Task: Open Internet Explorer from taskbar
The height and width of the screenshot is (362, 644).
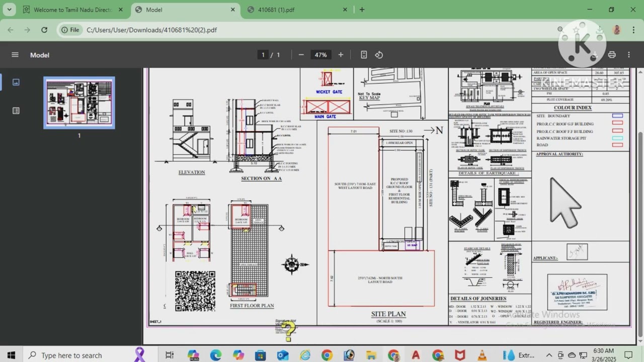Action: (x=305, y=355)
